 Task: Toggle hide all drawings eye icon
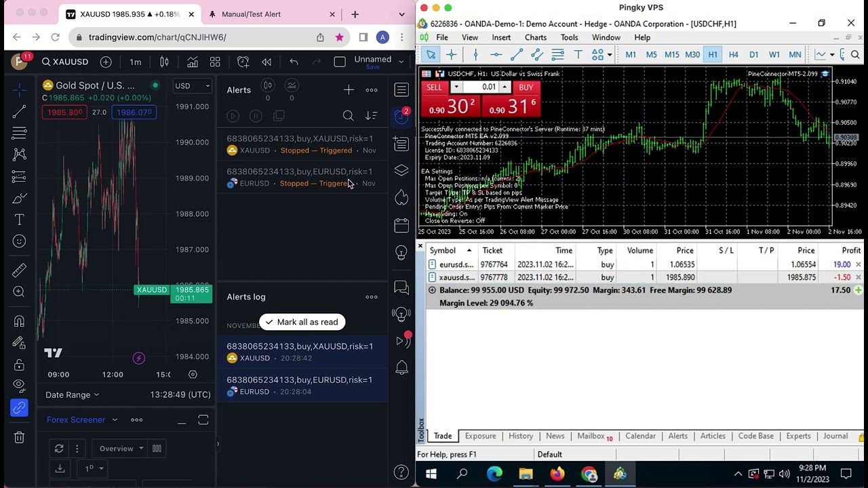tap(19, 386)
